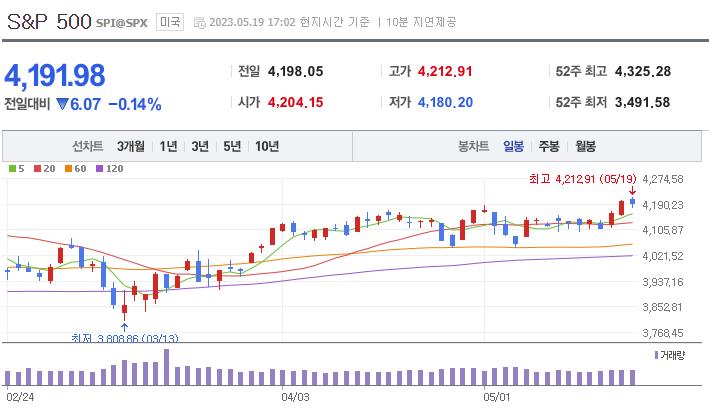Click the 거래량 volume legend marker
The image size is (709, 410).
pyautogui.click(x=656, y=355)
